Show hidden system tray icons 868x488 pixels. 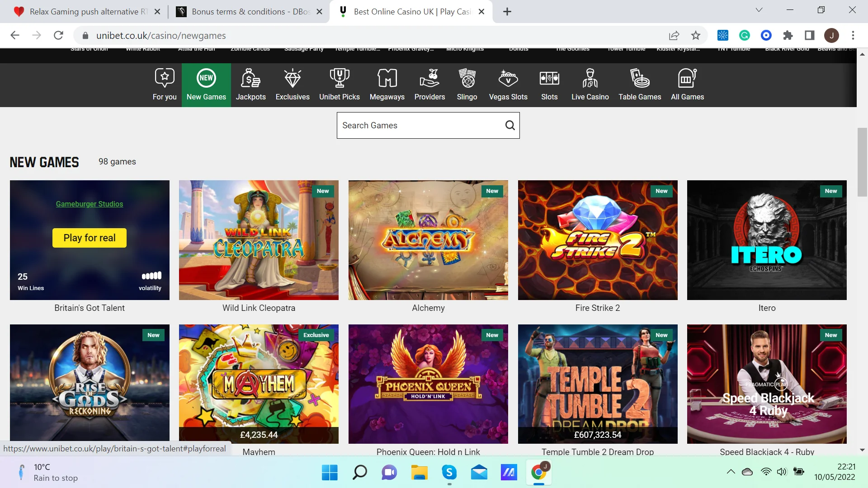tap(731, 472)
